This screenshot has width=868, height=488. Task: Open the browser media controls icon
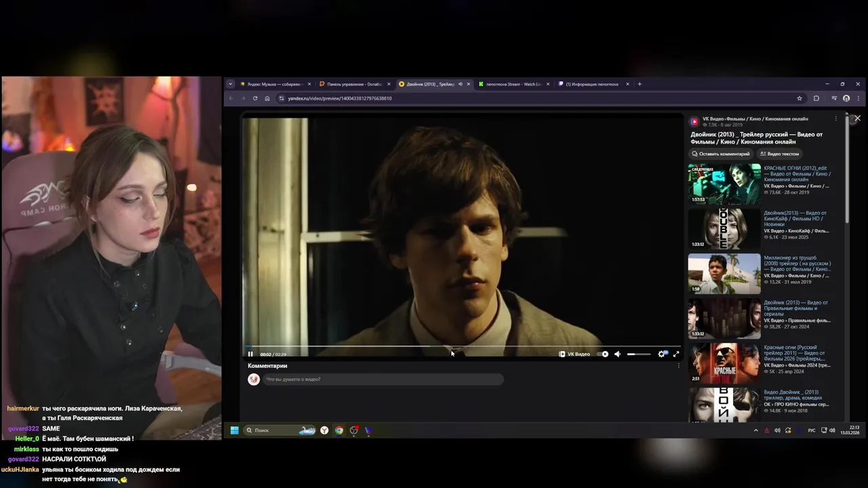[834, 98]
